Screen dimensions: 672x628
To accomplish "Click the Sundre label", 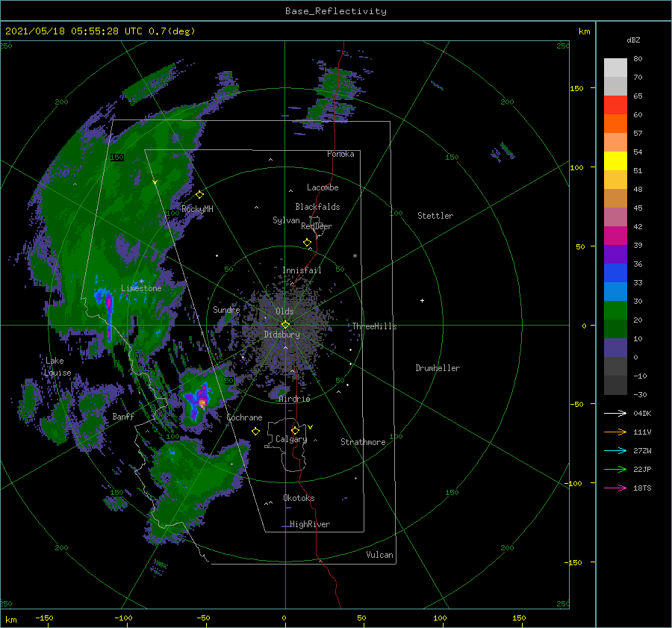I will coord(226,309).
